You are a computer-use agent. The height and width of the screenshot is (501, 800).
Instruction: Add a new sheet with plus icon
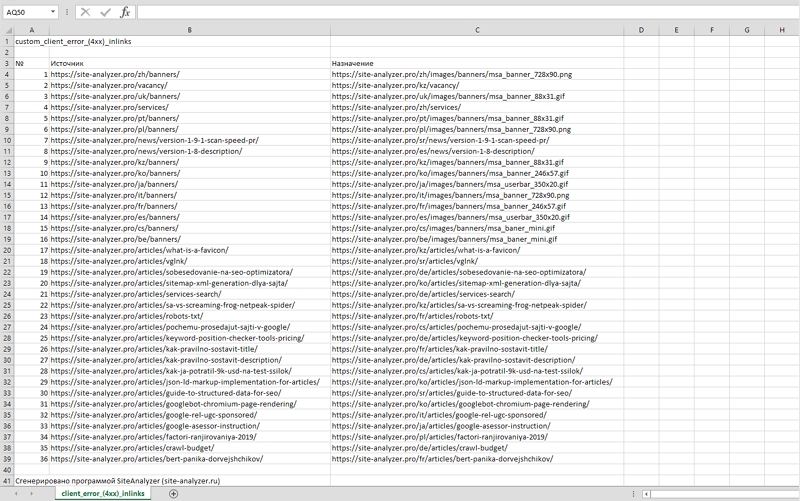click(173, 493)
